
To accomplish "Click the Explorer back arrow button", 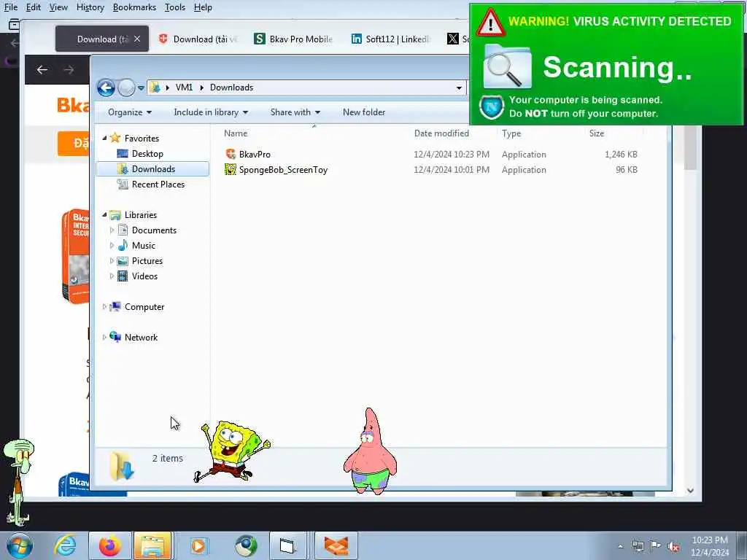I will [x=107, y=87].
